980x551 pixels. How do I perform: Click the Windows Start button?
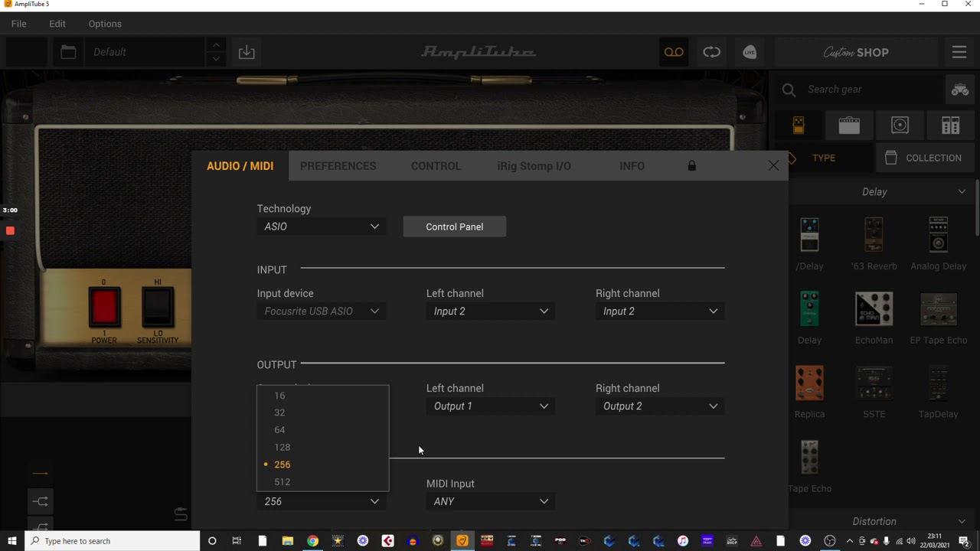coord(12,541)
